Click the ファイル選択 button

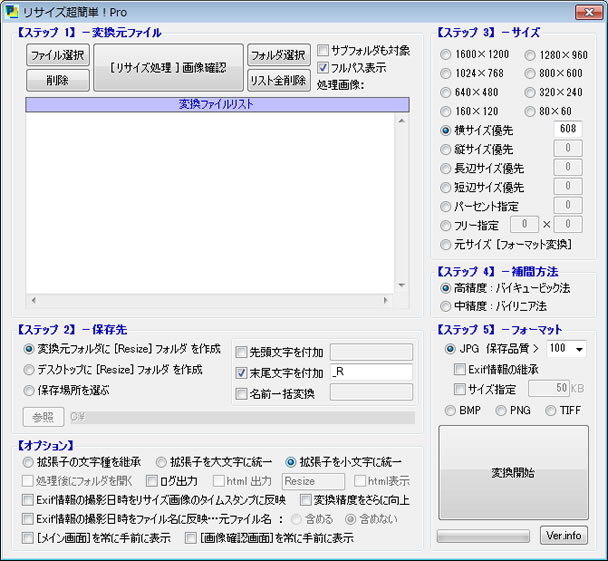tap(57, 55)
